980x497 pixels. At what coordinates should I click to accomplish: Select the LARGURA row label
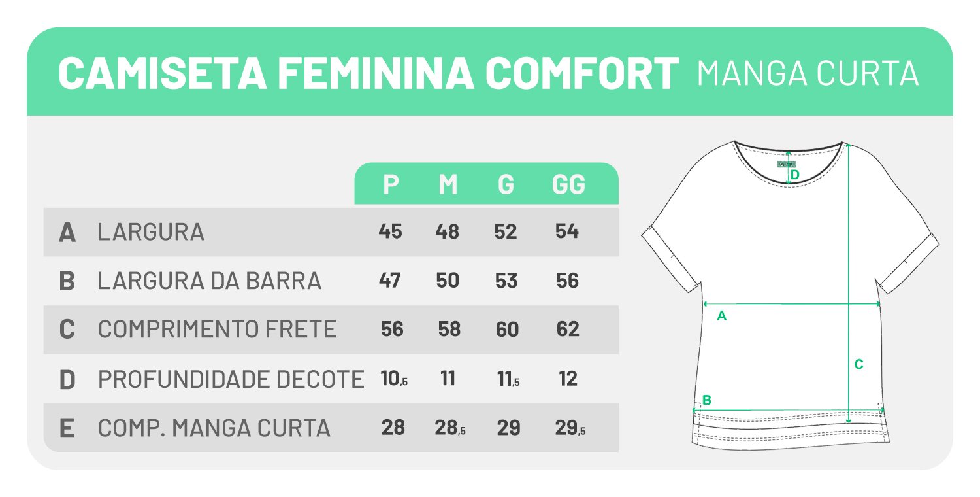click(x=151, y=232)
